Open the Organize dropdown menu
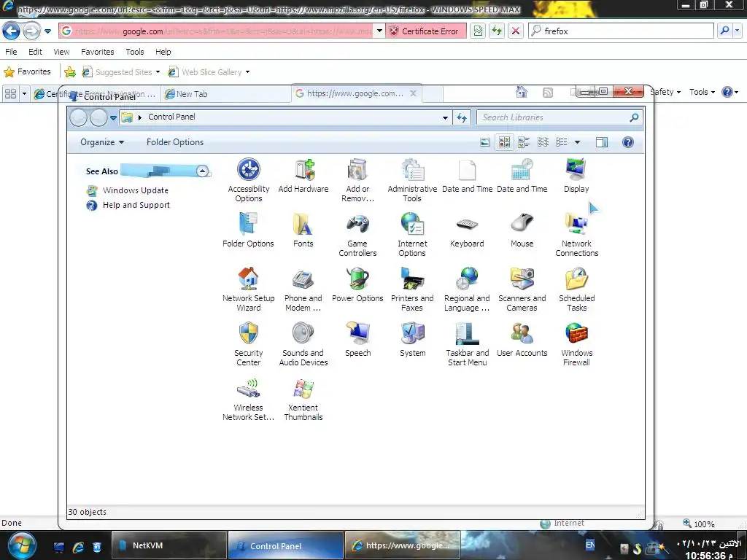 [x=102, y=142]
